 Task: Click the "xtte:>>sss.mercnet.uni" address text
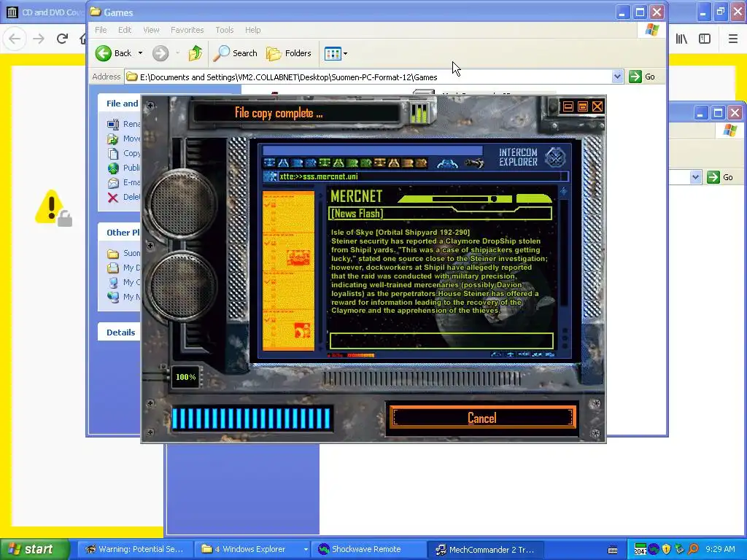tap(319, 176)
